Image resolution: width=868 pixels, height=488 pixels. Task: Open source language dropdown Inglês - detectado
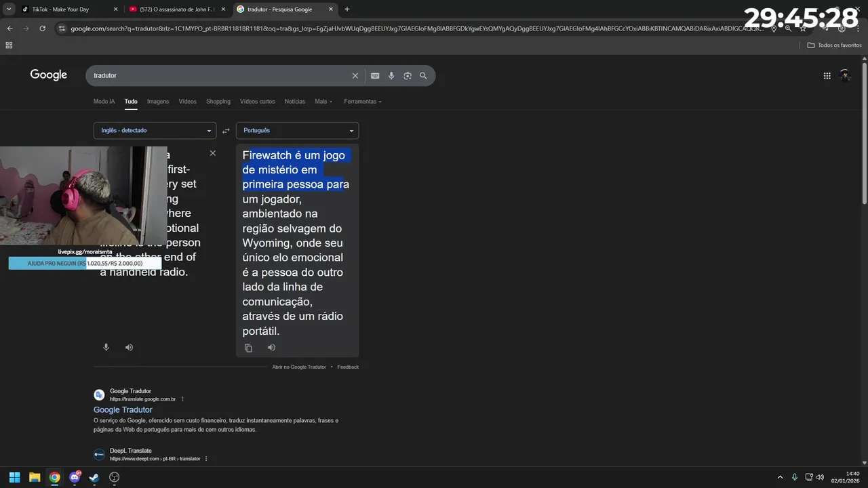(155, 130)
